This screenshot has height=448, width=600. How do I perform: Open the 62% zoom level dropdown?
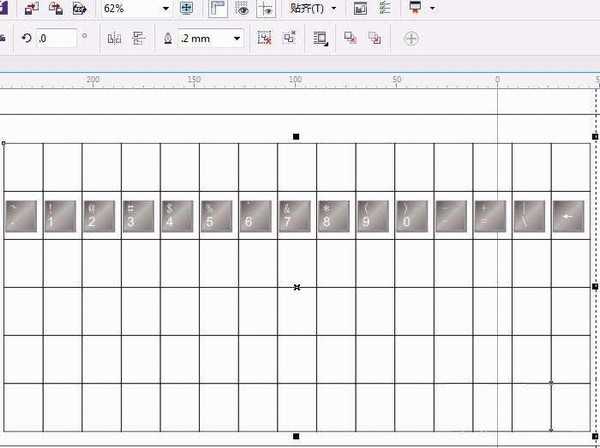165,8
